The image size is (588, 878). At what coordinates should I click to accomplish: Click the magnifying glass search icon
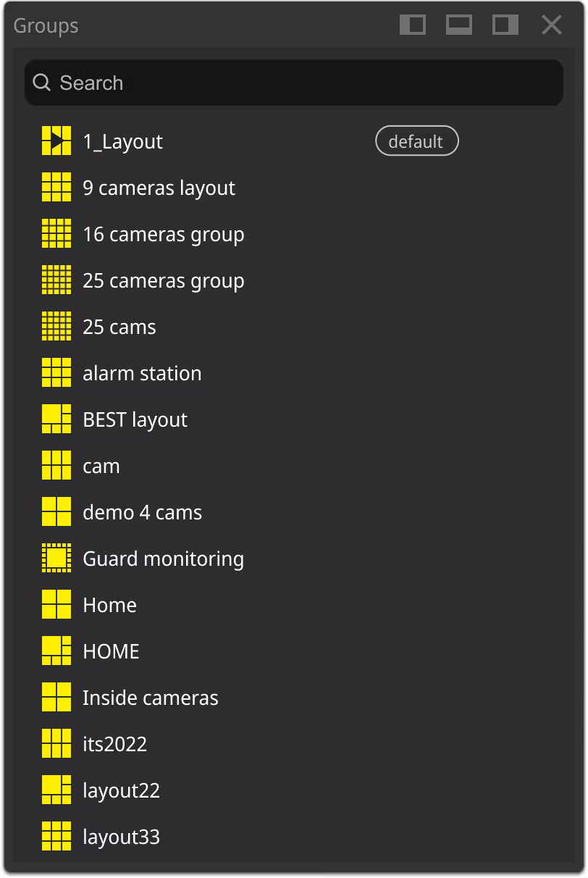[x=41, y=83]
